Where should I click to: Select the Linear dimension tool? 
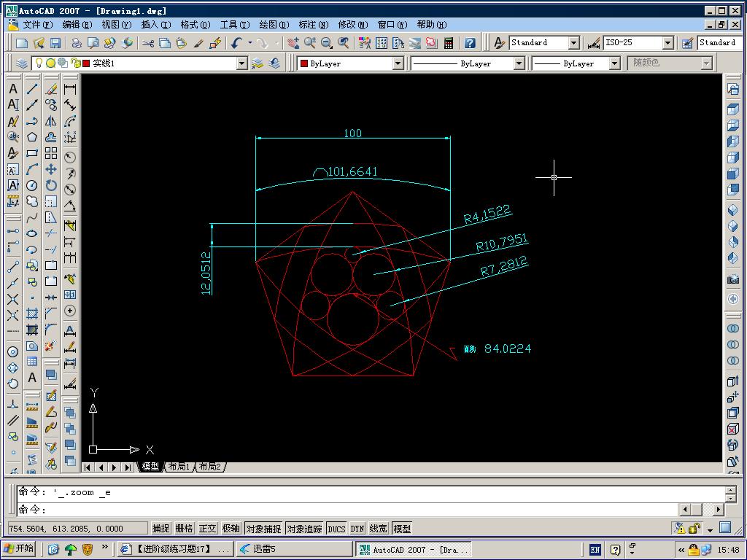coord(70,89)
